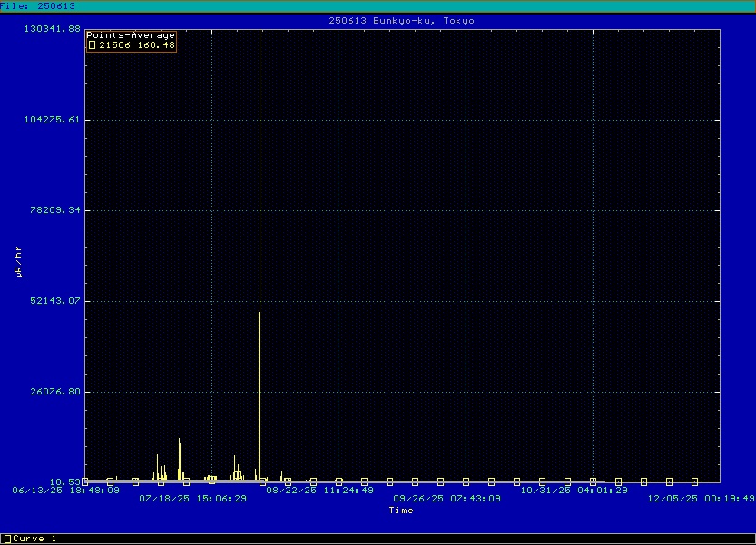Select the chart title 250613 Bunkyo-ku, Tokyo
The image size is (756, 545).
point(401,20)
